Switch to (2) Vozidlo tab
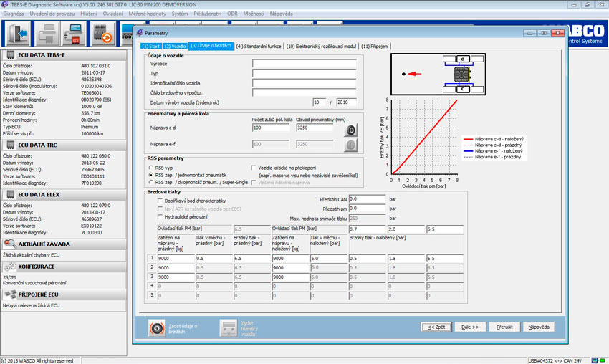The image size is (609, 364). coord(175,47)
